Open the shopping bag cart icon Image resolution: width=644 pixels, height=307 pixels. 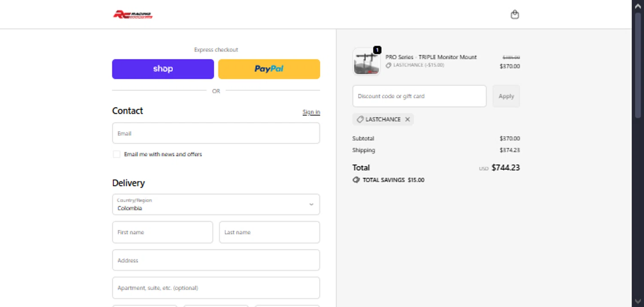click(515, 15)
